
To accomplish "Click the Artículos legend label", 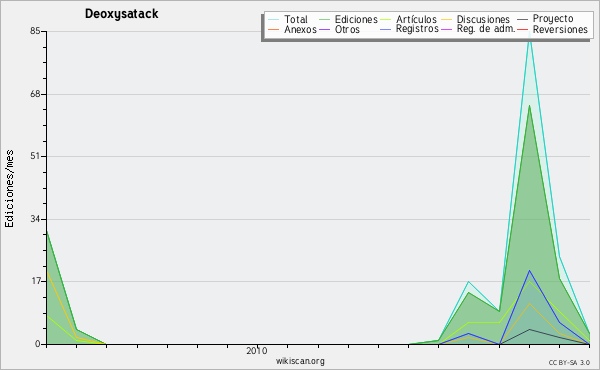I will click(416, 19).
